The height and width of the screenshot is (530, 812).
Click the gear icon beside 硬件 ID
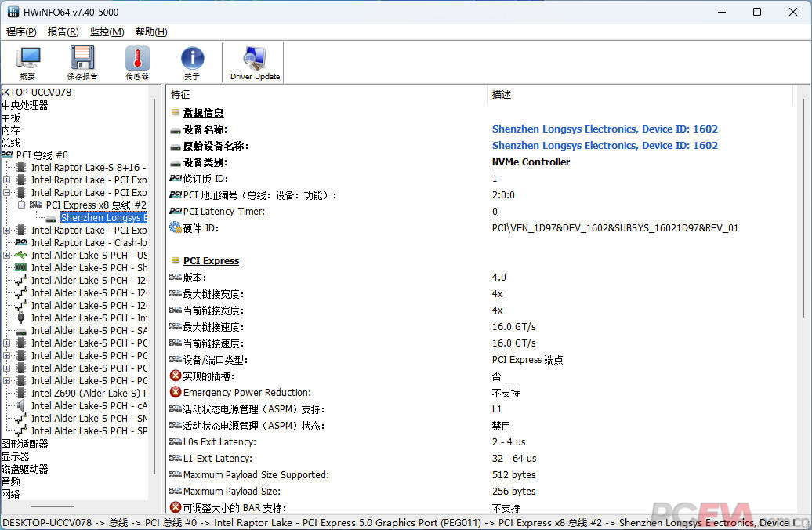[176, 227]
